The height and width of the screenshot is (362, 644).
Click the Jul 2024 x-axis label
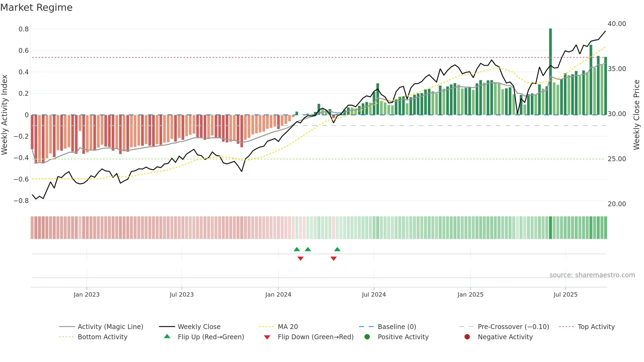pos(374,295)
